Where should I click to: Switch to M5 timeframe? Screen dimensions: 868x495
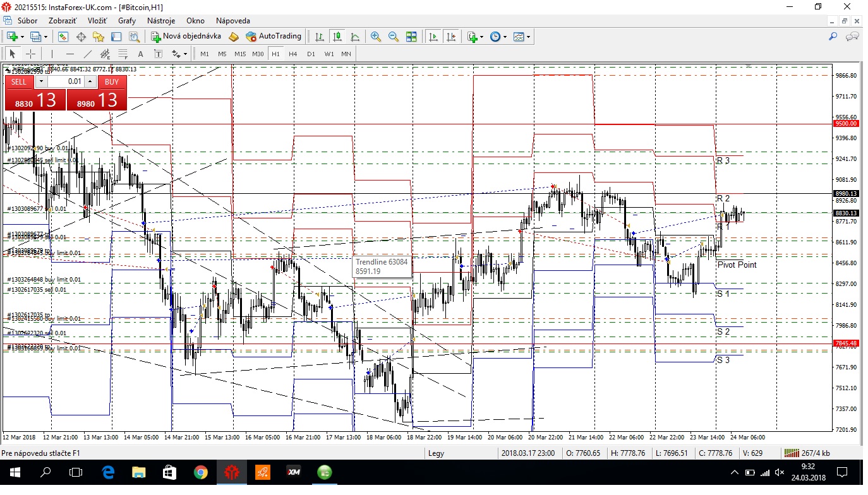tap(222, 54)
